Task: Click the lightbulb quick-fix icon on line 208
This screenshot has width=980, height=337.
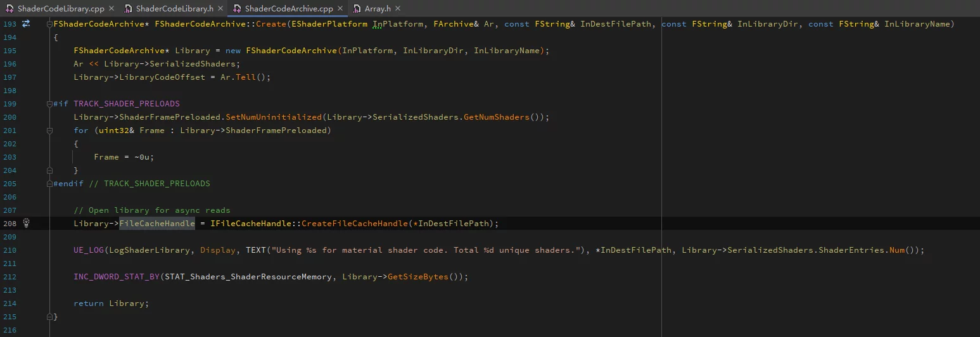Action: (27, 223)
